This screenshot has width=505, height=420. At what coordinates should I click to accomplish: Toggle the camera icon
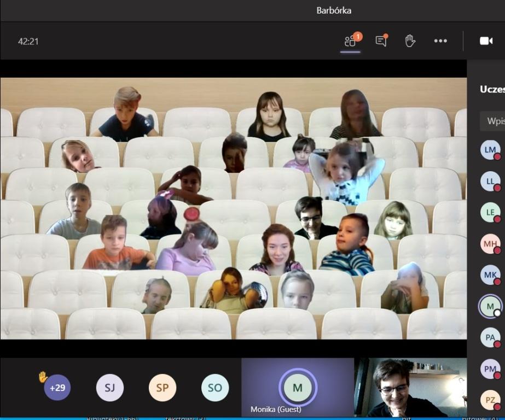tap(486, 41)
